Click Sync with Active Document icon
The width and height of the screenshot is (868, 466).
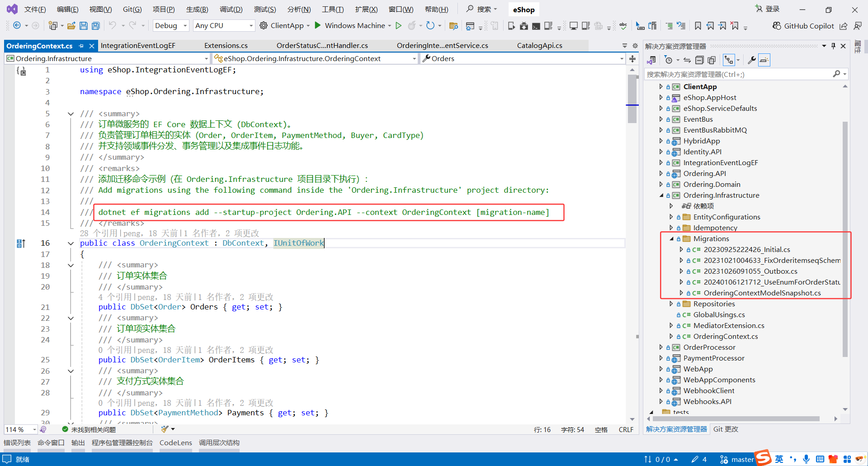tap(687, 60)
